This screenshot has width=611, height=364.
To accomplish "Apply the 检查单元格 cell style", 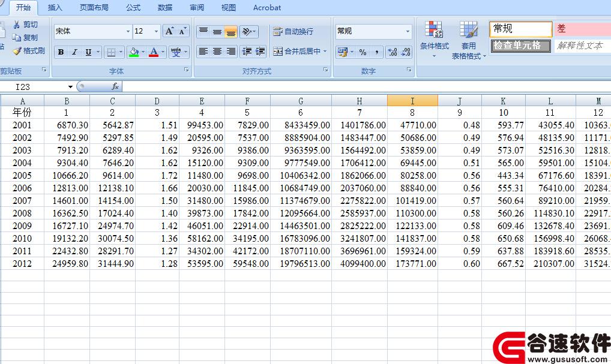I will tap(521, 46).
